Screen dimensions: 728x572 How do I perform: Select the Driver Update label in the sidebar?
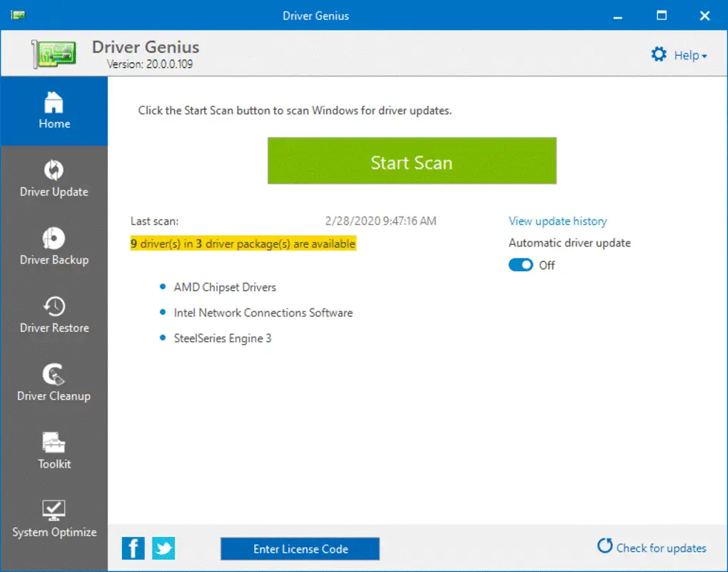[54, 192]
